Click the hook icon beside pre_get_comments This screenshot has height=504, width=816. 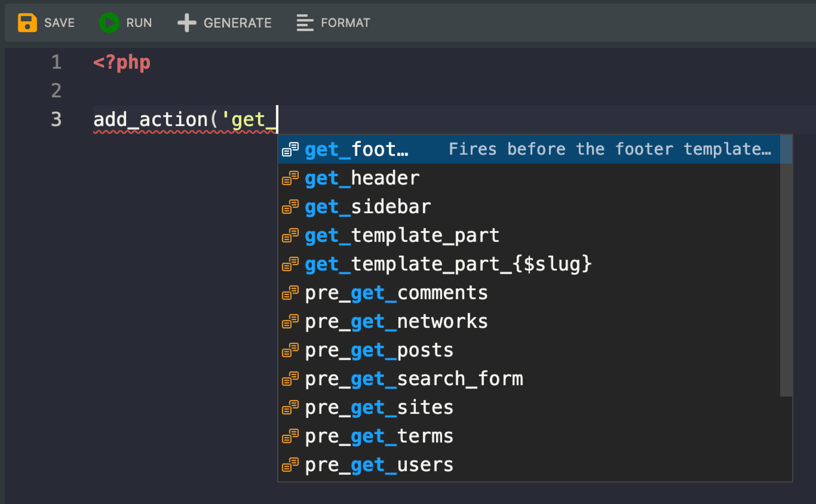pyautogui.click(x=290, y=293)
